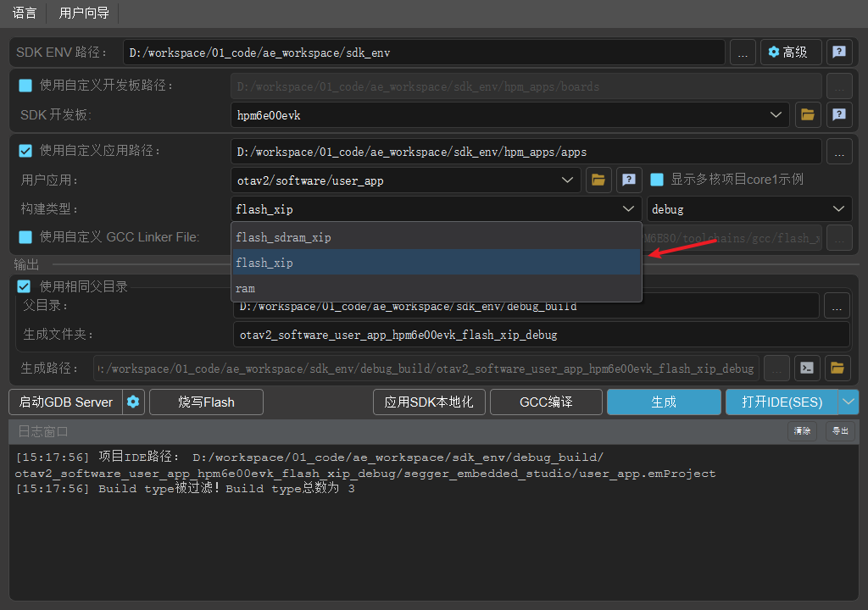The image size is (868, 610).
Task: Click 启动GDB Server button
Action: click(66, 402)
